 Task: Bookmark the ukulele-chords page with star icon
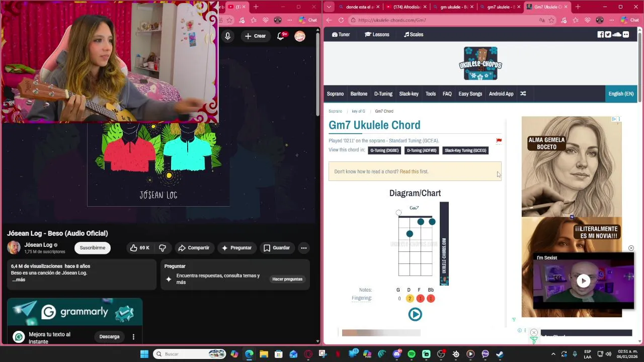click(x=551, y=20)
